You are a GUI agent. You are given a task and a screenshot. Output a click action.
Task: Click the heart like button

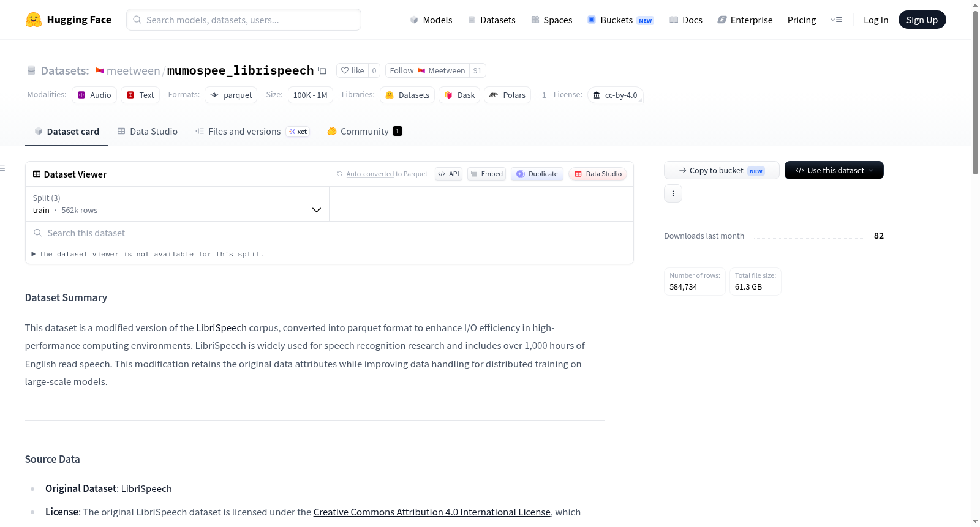click(x=352, y=70)
